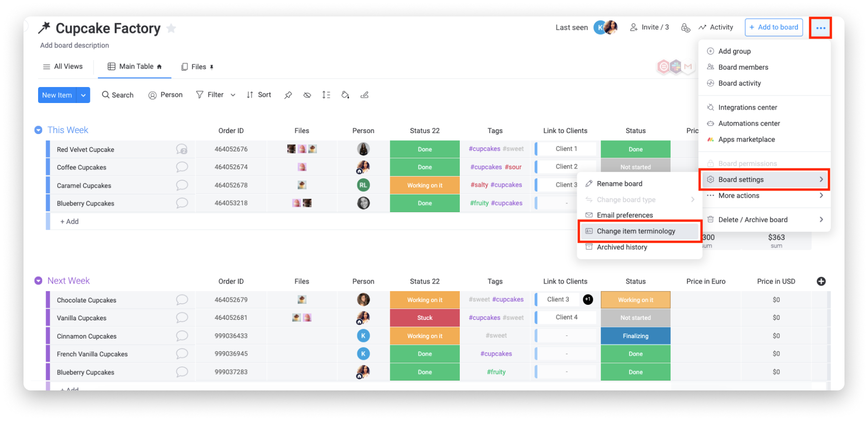Screen dimensions: 868x421
Task: Click the Add to board button
Action: (x=773, y=27)
